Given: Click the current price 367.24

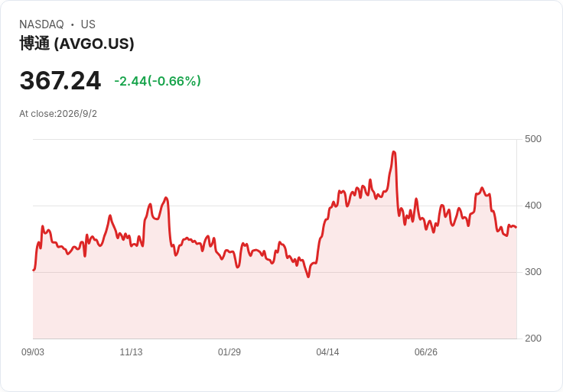Looking at the screenshot, I should click(60, 81).
